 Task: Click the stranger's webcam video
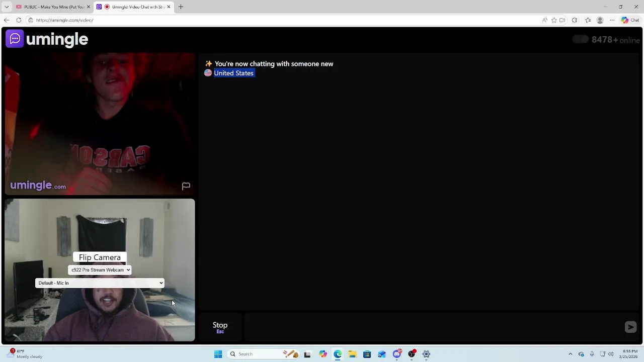pos(100,124)
